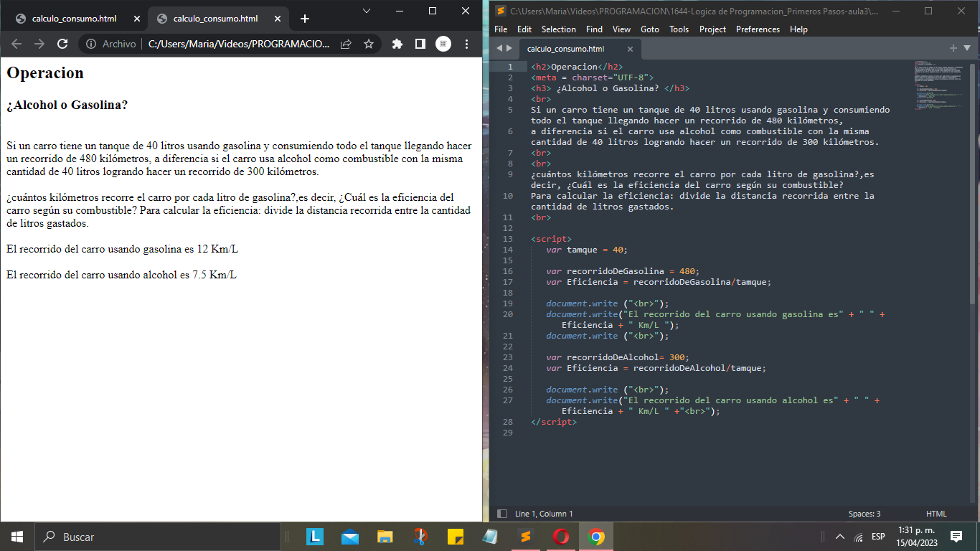This screenshot has height=551, width=980.
Task: Open the Windows Start menu
Action: (x=17, y=537)
